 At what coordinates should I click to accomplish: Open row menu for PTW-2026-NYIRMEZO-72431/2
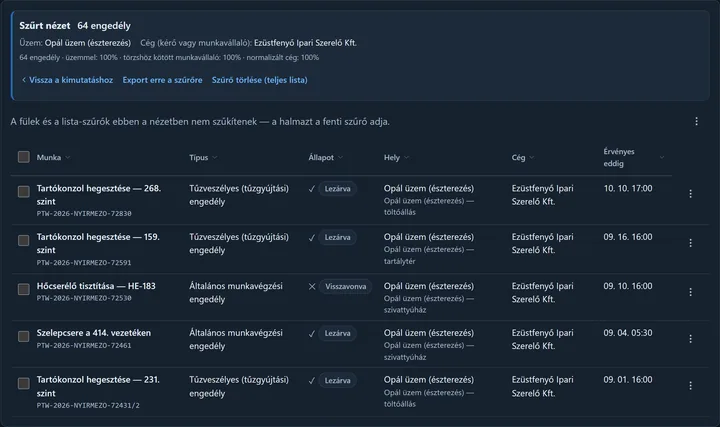click(690, 386)
